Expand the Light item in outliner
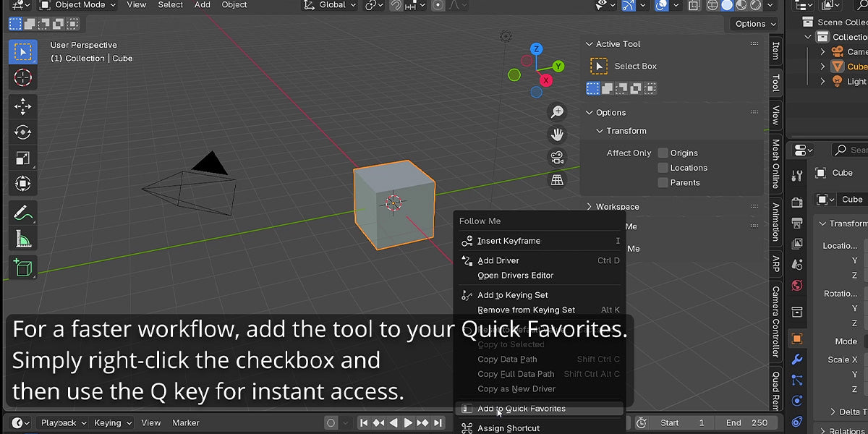This screenshot has height=434, width=868. point(822,82)
